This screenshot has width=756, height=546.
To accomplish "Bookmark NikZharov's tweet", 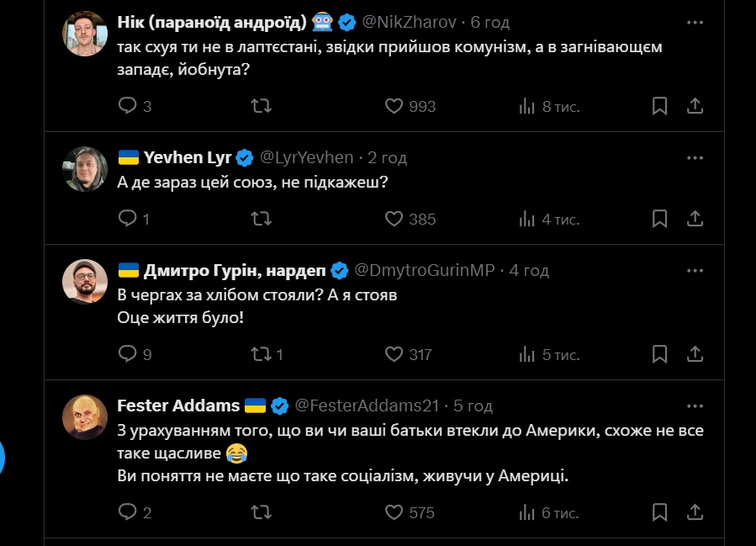I will pyautogui.click(x=660, y=106).
